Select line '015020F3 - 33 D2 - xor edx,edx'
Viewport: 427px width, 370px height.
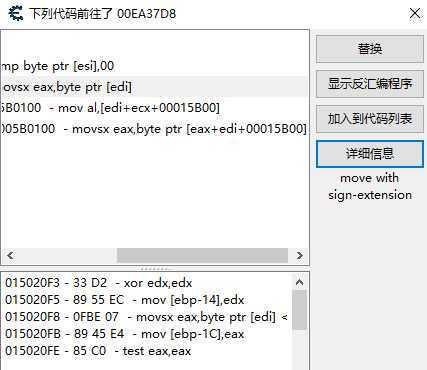tap(99, 283)
